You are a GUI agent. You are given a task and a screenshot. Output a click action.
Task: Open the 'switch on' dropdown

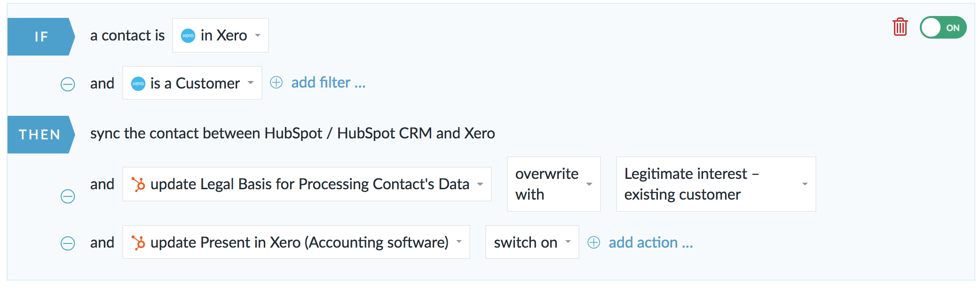pos(532,242)
